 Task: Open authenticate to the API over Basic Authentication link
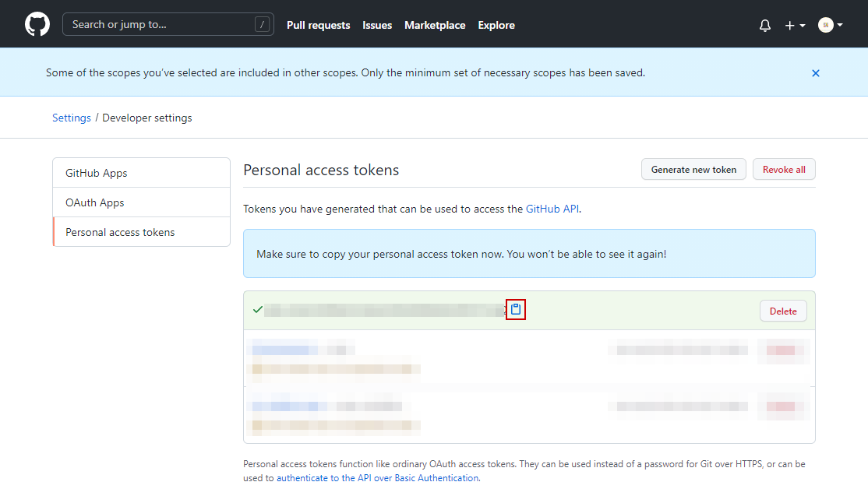pos(378,478)
